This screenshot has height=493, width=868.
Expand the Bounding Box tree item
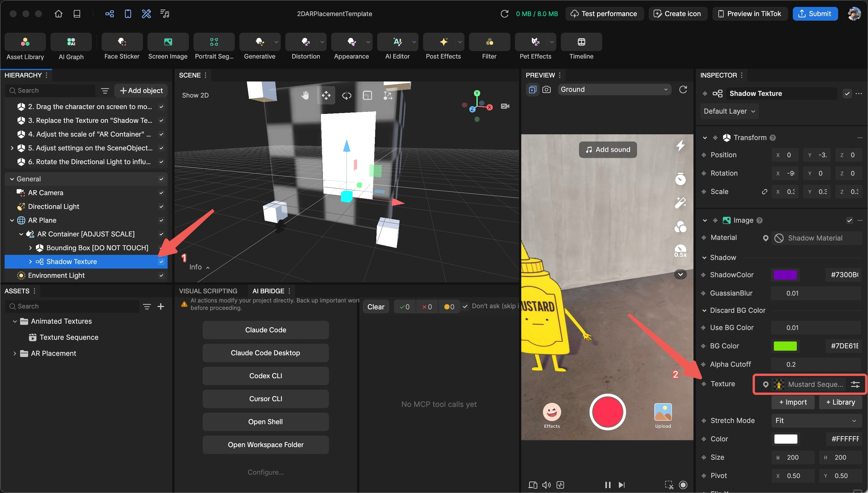click(x=30, y=248)
